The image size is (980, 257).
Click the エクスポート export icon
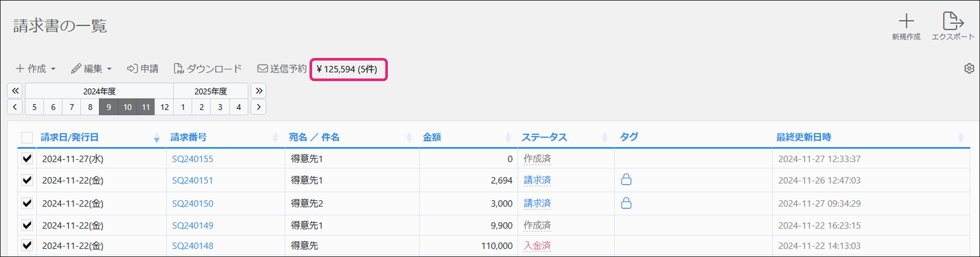[953, 22]
